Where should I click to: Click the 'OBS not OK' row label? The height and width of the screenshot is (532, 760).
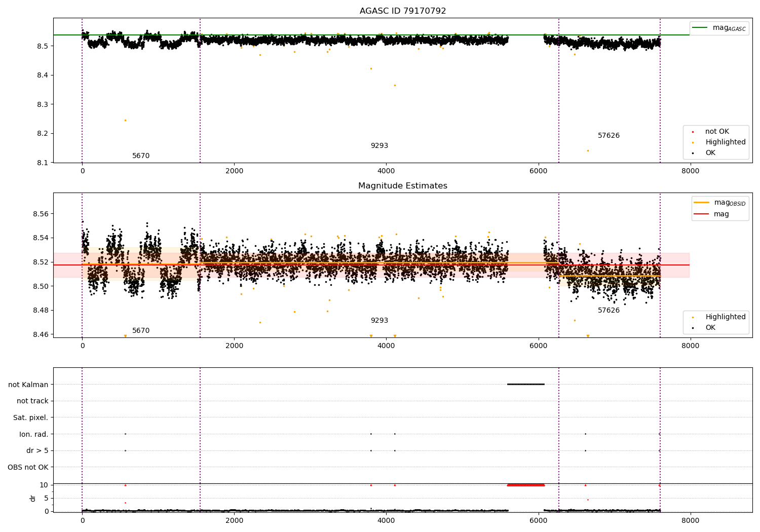[x=28, y=467]
